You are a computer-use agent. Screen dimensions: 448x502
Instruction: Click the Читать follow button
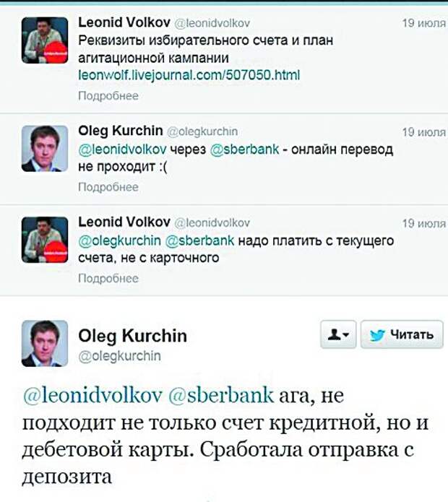tap(402, 334)
